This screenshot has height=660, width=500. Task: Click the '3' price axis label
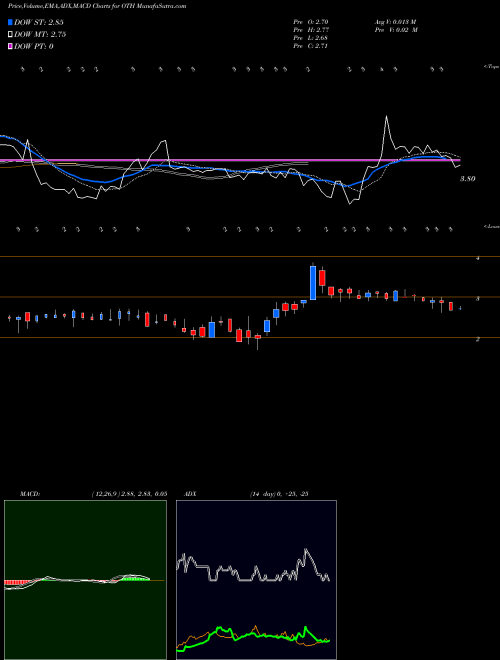478,299
